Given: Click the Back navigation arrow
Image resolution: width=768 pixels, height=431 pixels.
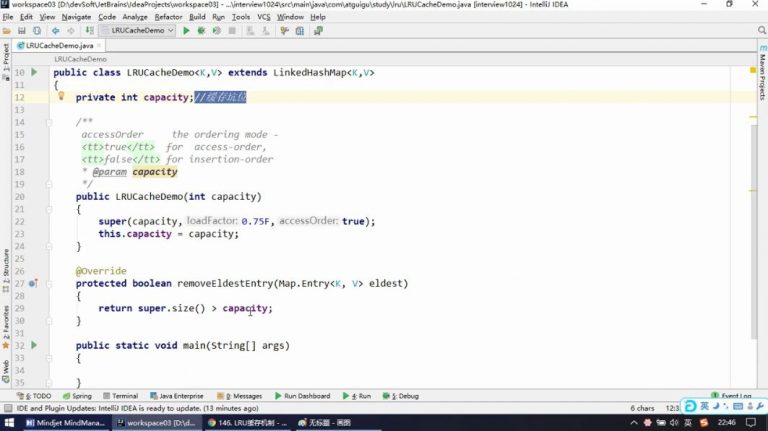Looking at the screenshot, I should [55, 31].
